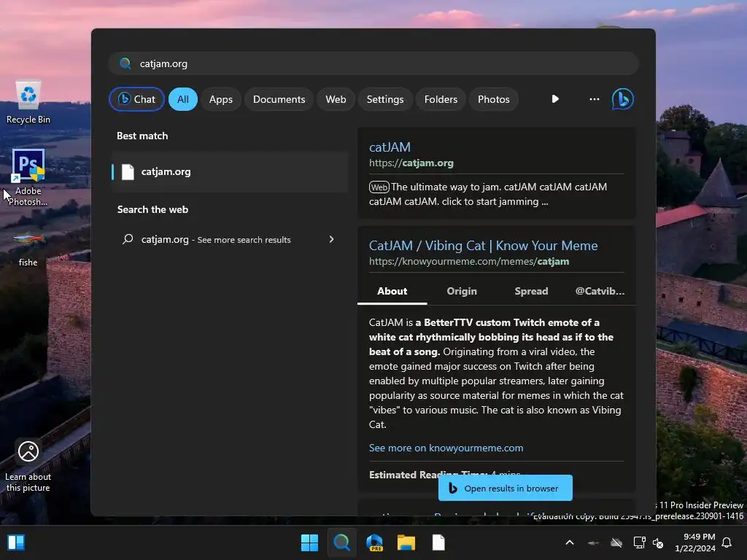Click Open results in browser button
The image size is (747, 560).
pyautogui.click(x=506, y=488)
